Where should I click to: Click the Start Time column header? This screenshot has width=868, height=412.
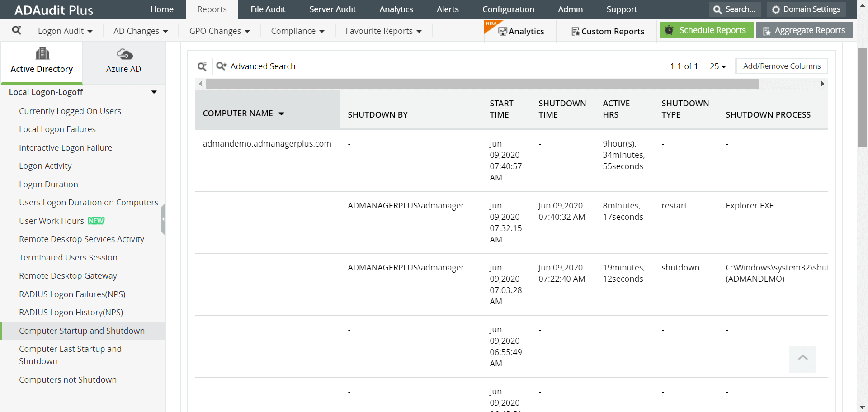coord(501,109)
